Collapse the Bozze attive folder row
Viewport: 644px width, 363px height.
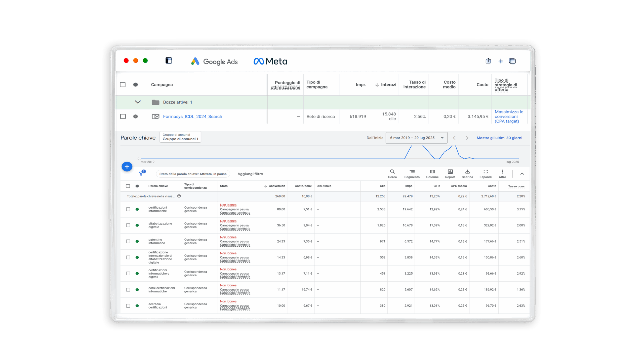138,102
